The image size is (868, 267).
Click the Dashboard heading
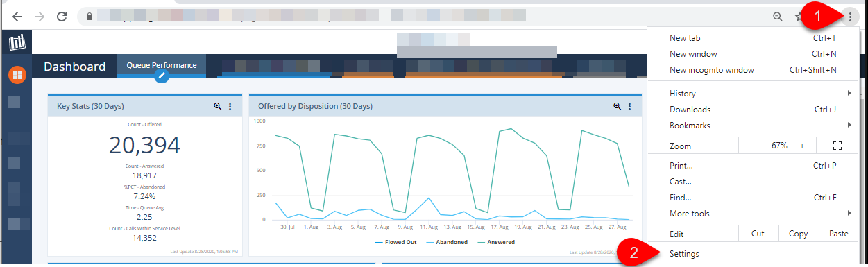pyautogui.click(x=75, y=67)
